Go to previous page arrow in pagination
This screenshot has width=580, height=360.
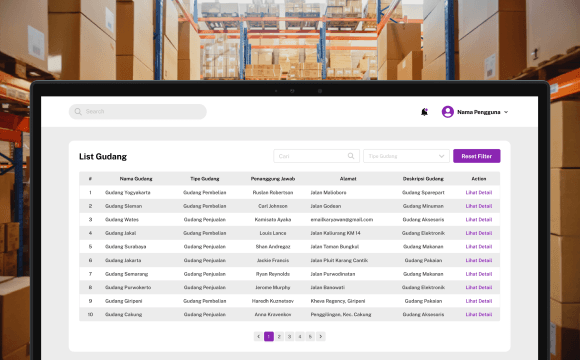pos(259,336)
